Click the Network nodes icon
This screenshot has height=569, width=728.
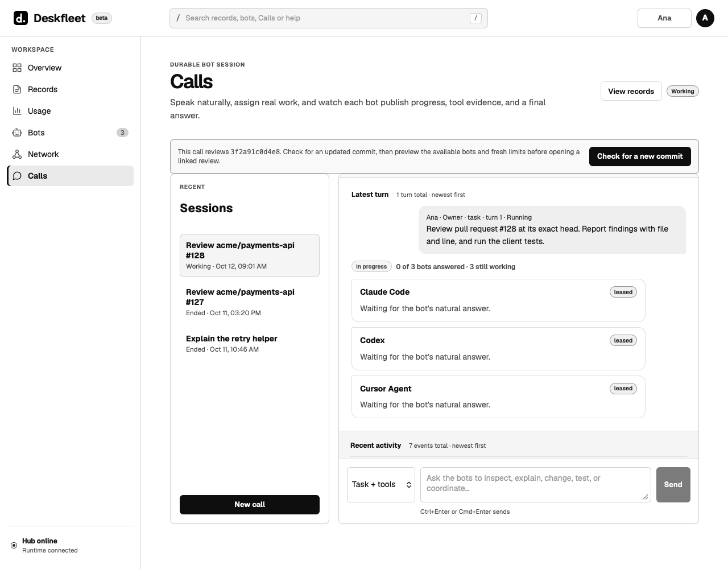pyautogui.click(x=17, y=154)
